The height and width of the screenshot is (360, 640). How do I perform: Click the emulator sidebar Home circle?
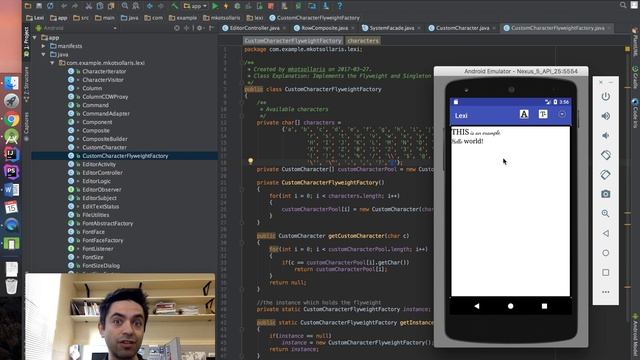606,253
